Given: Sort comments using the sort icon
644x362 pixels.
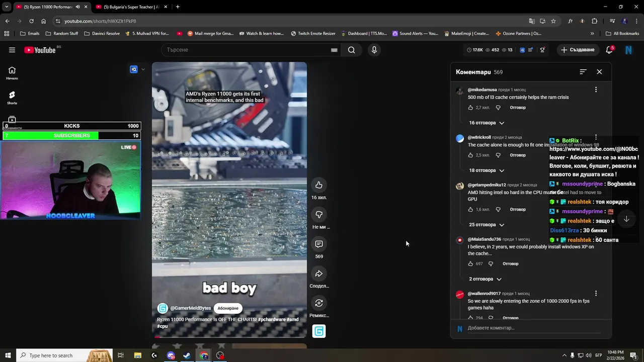Looking at the screenshot, I should pyautogui.click(x=583, y=72).
